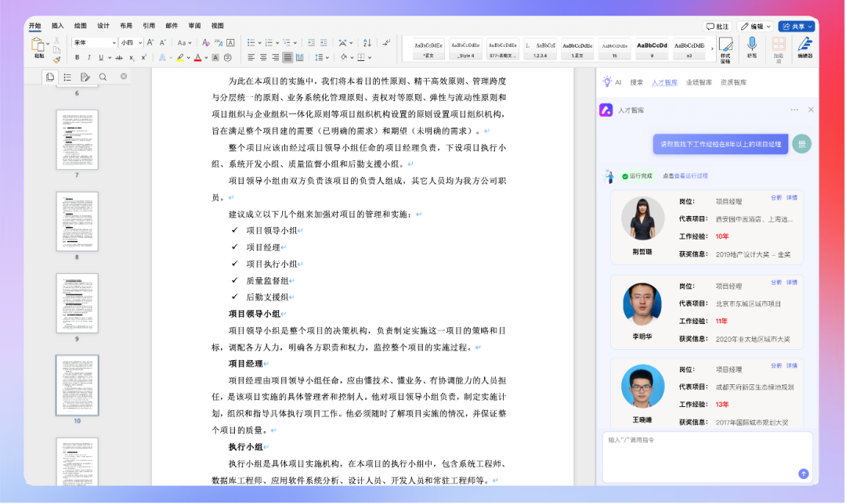Open the Design (设计) ribbon tab

point(103,26)
